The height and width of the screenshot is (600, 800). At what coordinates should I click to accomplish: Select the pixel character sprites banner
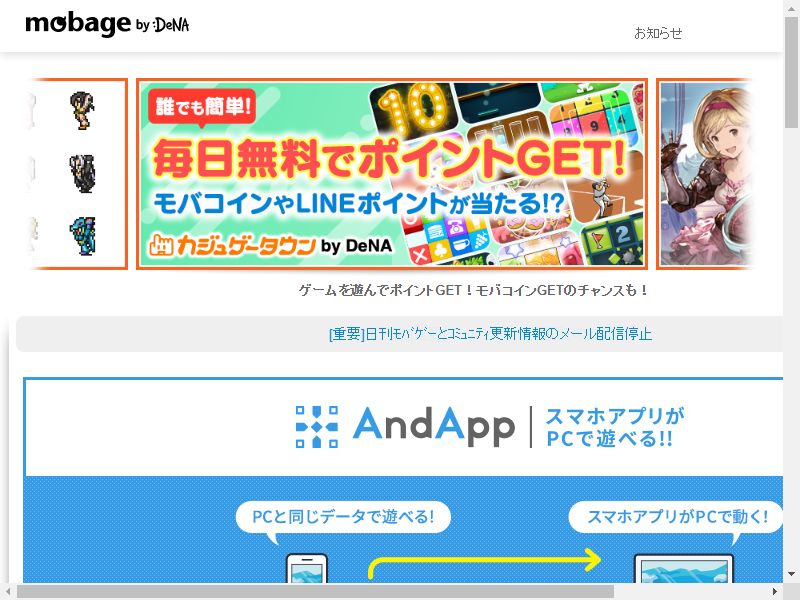click(x=77, y=174)
